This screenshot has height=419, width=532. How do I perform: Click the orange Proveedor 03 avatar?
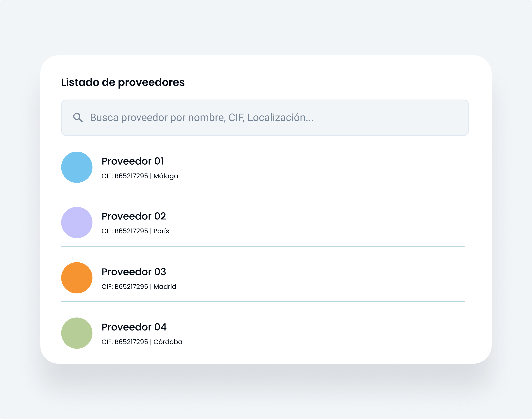(77, 278)
